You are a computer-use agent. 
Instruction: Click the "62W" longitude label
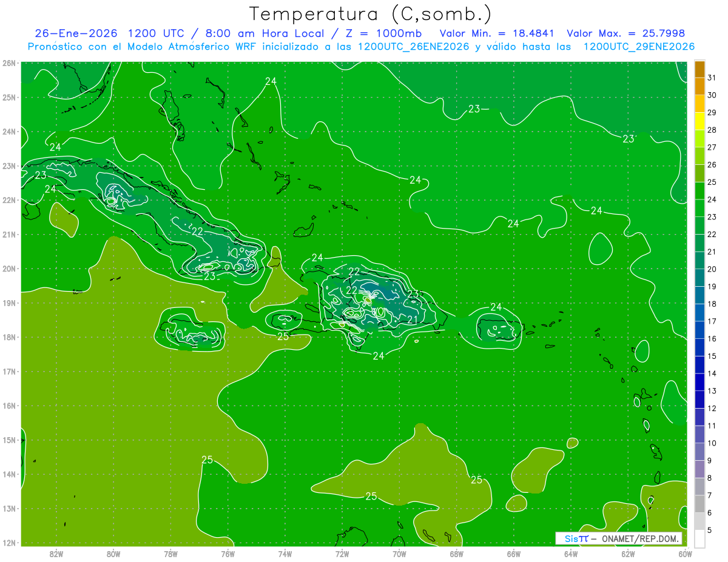(628, 554)
